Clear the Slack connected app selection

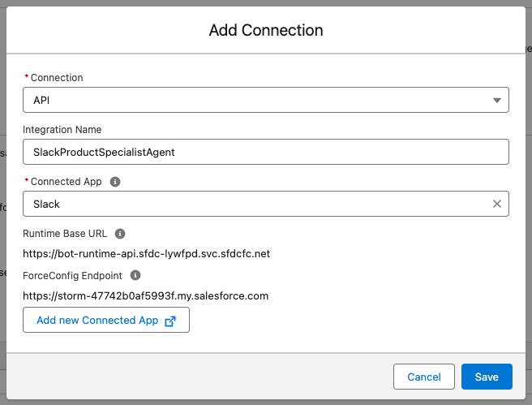coord(496,204)
